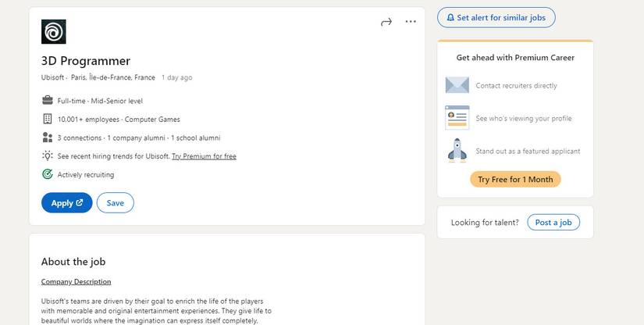Start Try Free for 1 Month
The image size is (644, 325).
515,180
